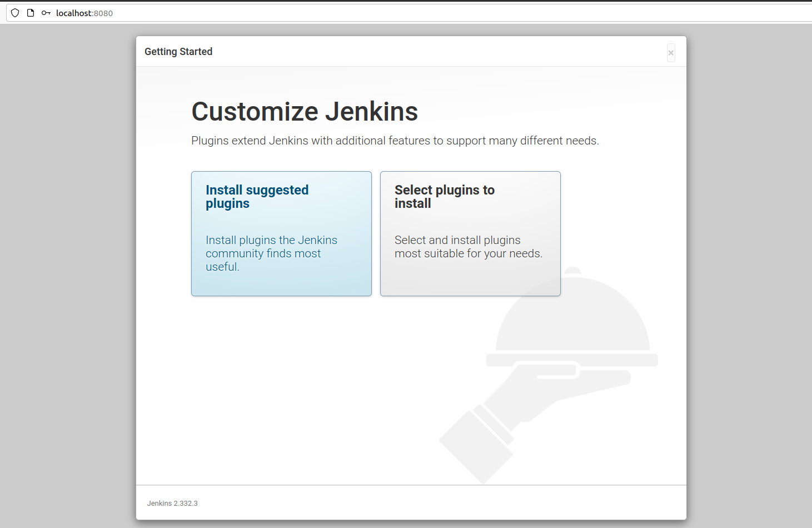Click the Customize Jenkins heading
Viewport: 812px width, 528px height.
point(305,111)
